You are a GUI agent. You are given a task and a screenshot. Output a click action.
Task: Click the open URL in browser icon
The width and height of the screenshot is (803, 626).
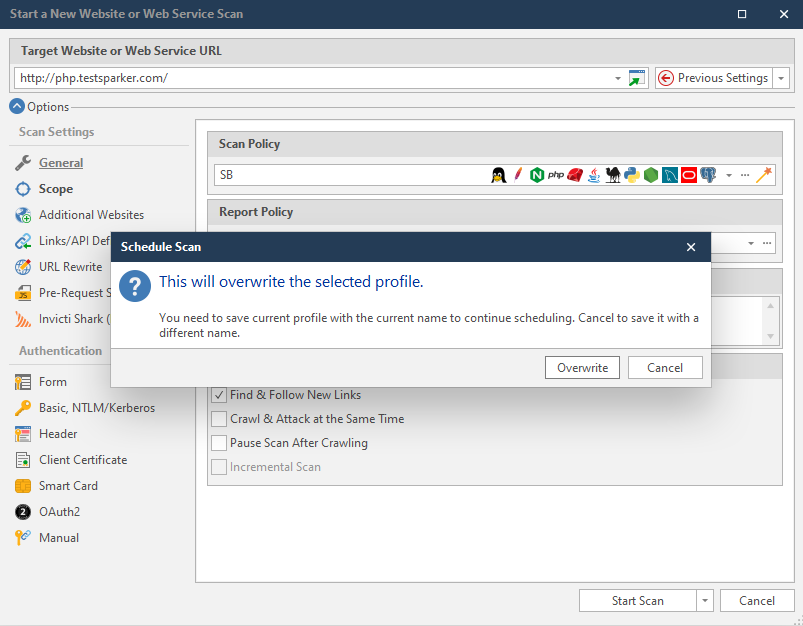(x=637, y=78)
